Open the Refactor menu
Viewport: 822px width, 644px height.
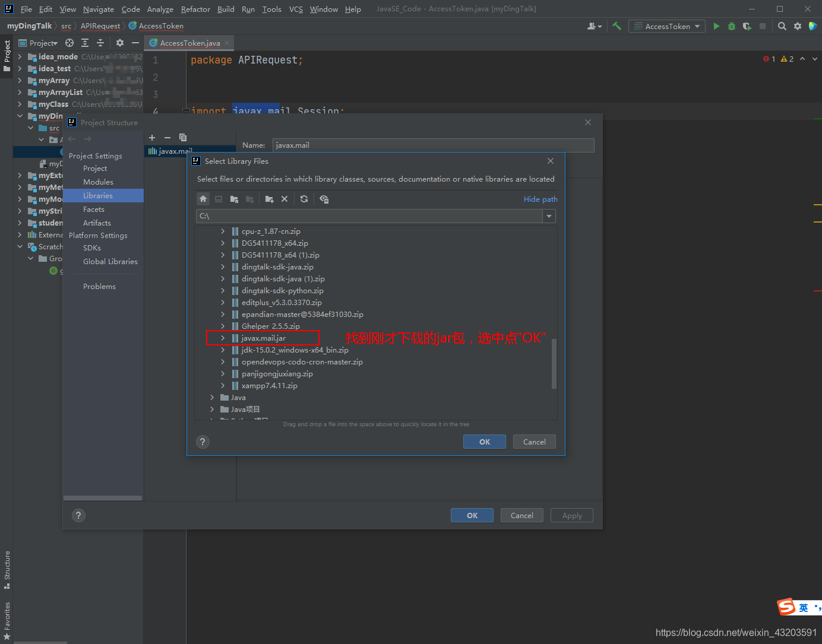tap(195, 9)
